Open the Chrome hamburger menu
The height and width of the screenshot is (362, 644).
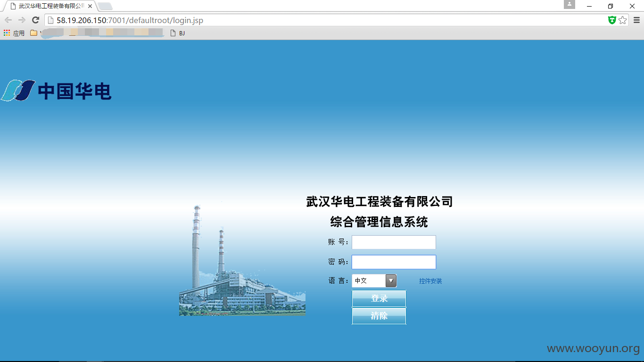click(636, 20)
